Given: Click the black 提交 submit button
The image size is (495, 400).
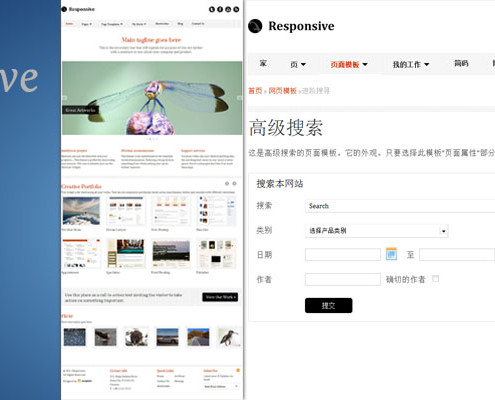Looking at the screenshot, I should [328, 305].
